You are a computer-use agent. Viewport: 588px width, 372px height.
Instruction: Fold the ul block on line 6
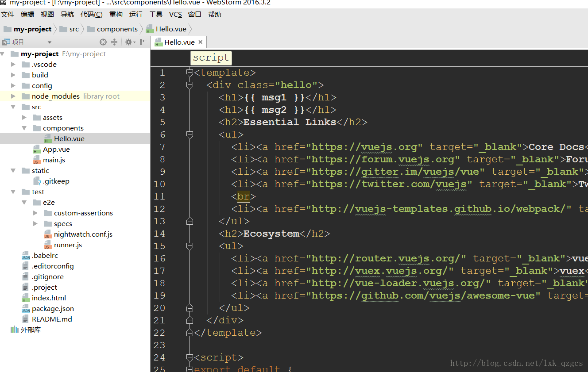[x=190, y=135]
